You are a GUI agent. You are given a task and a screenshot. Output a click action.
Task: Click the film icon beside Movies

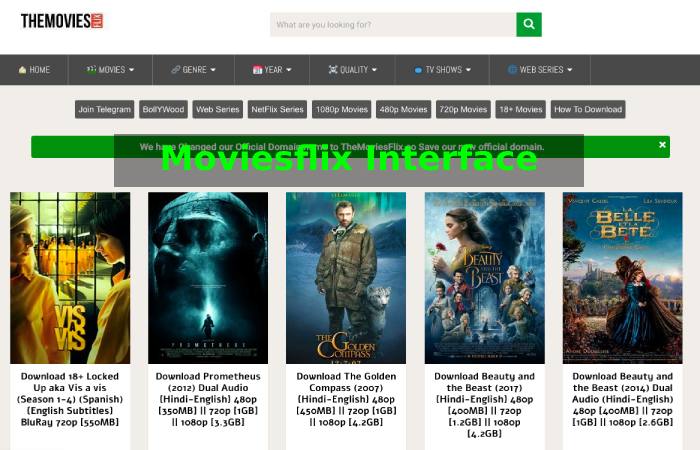pos(91,69)
